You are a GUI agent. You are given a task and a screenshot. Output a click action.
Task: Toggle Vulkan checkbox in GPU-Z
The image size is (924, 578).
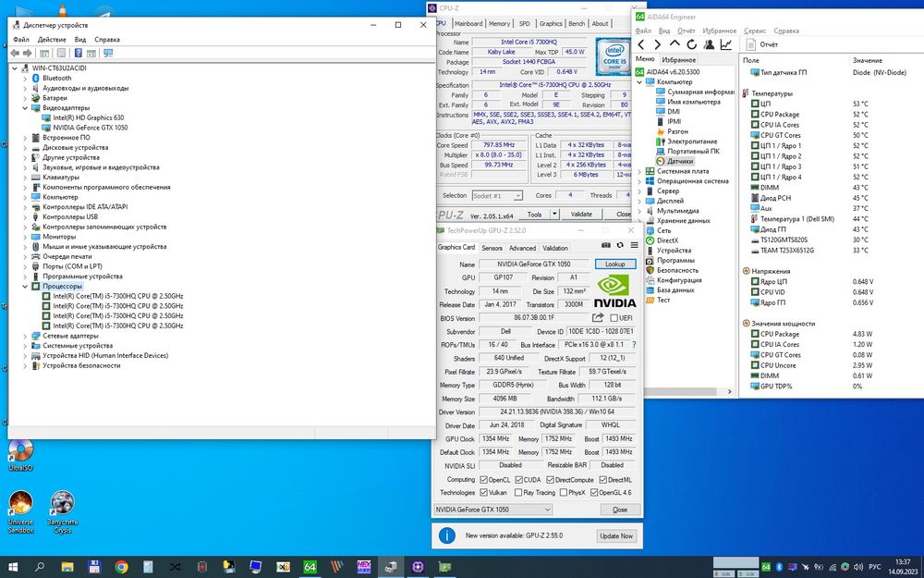pyautogui.click(x=483, y=493)
